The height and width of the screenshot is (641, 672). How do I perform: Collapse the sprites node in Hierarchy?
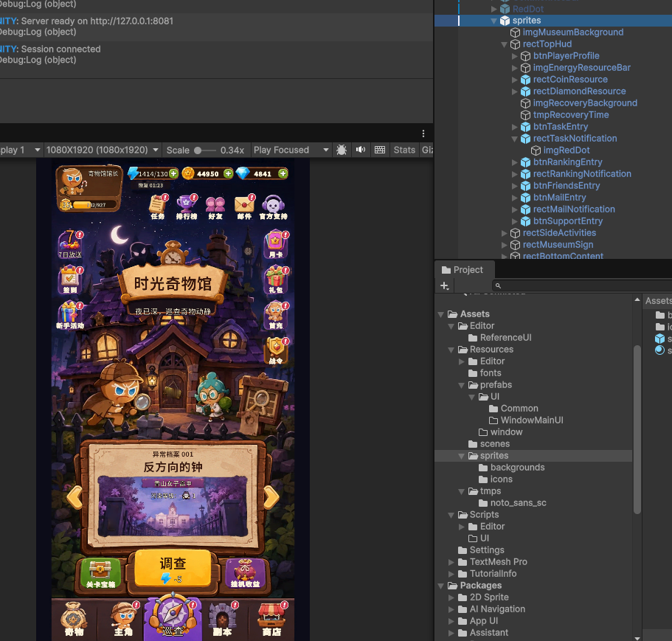[x=493, y=21]
